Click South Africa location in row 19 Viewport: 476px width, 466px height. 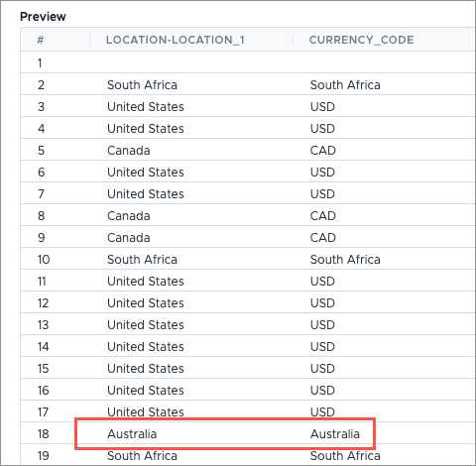tap(142, 456)
